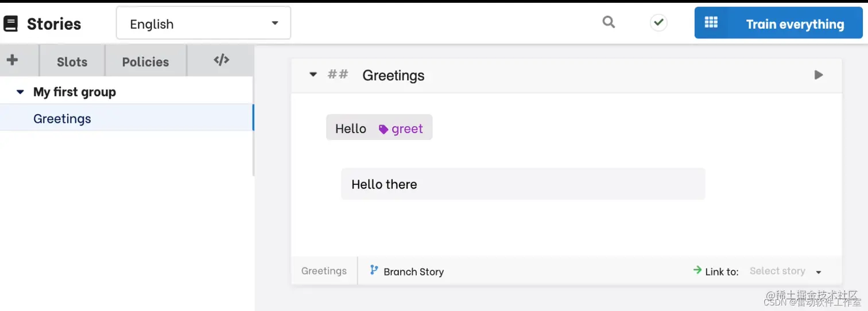Image resolution: width=868 pixels, height=311 pixels.
Task: Click the grid icon on Train button
Action: point(711,22)
